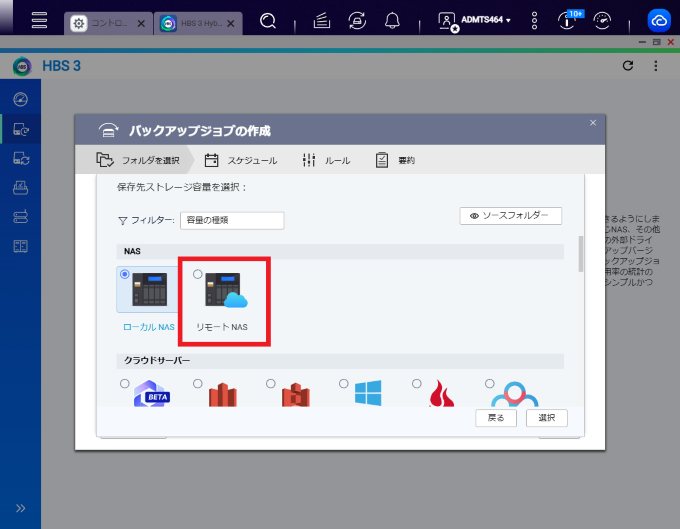Select the BETA cloud server radio button
Image resolution: width=680 pixels, height=529 pixels.
pos(124,383)
